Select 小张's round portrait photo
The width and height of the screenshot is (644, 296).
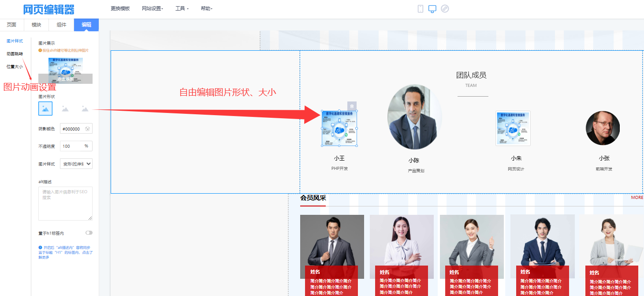point(603,128)
